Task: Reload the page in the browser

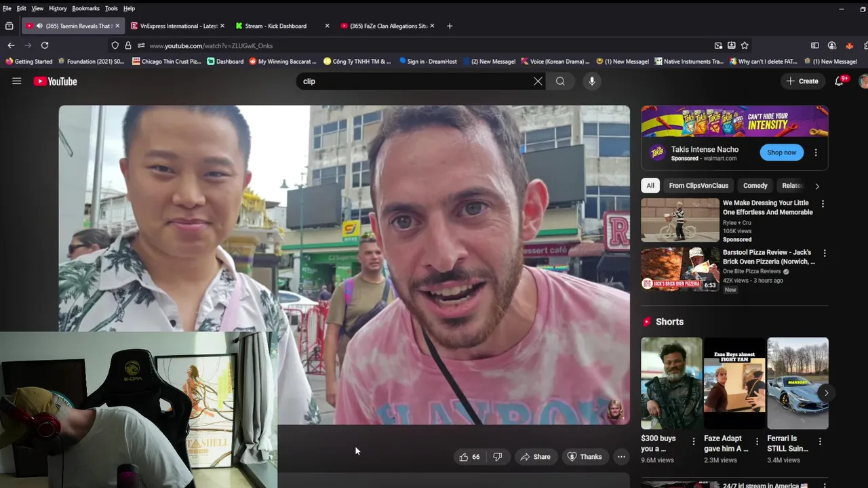Action: click(x=45, y=45)
